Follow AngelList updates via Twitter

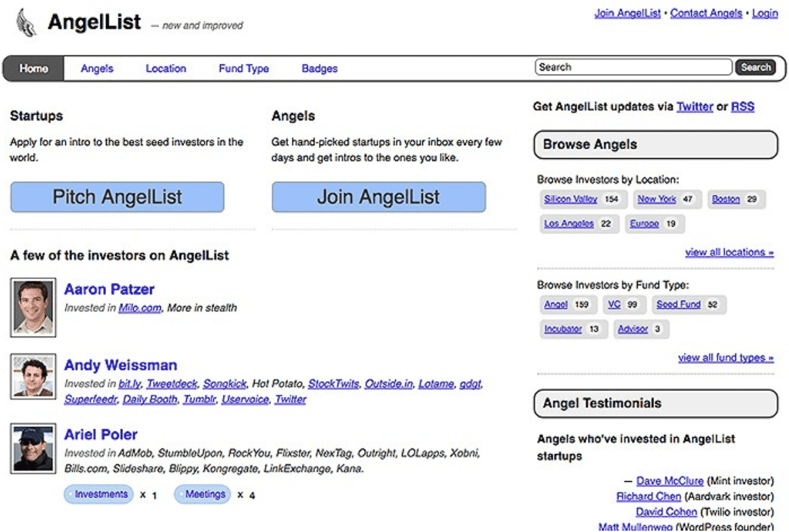coord(695,107)
